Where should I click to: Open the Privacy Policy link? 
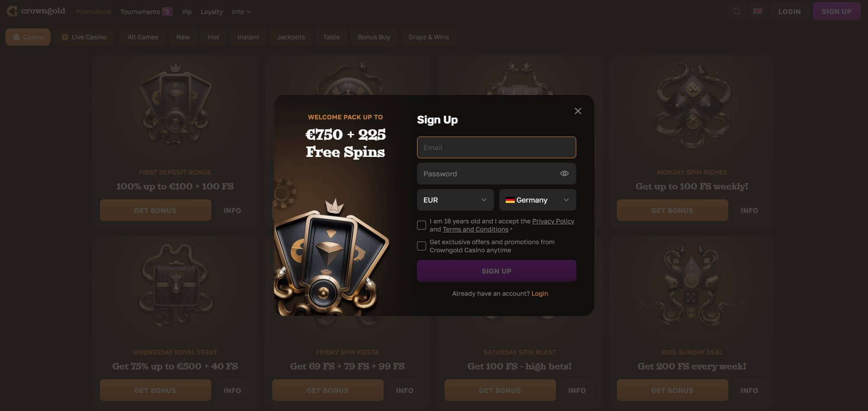(x=553, y=221)
